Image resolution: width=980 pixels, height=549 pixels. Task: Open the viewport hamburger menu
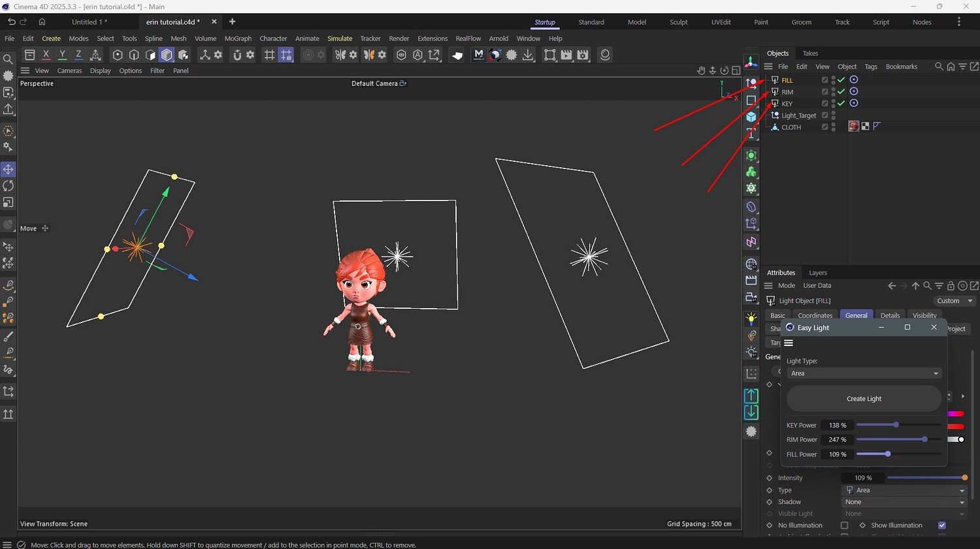pyautogui.click(x=25, y=71)
